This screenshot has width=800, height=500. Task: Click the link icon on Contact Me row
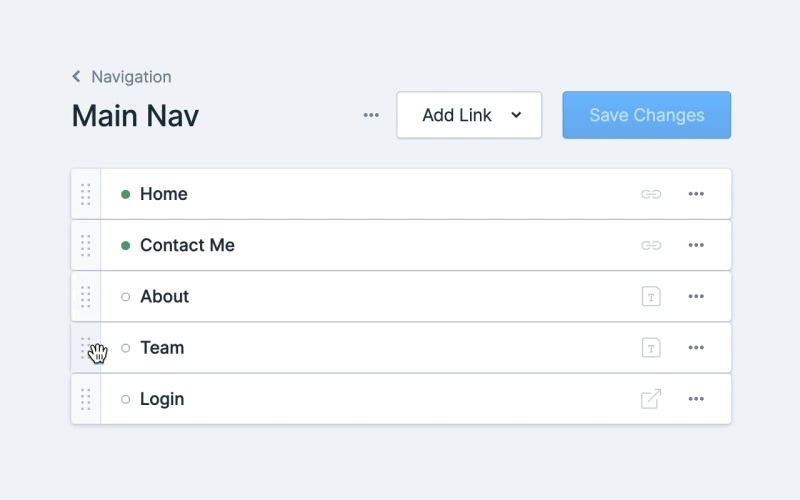tap(651, 245)
